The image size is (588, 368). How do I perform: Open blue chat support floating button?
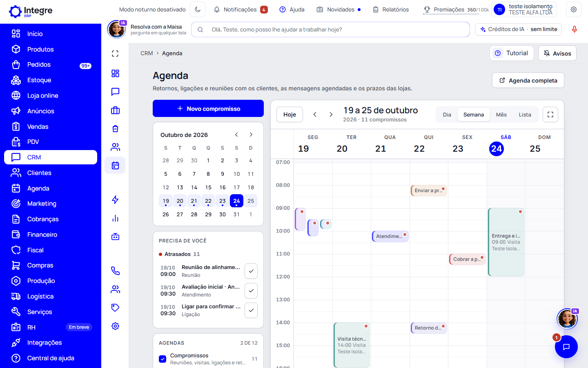[x=566, y=347]
